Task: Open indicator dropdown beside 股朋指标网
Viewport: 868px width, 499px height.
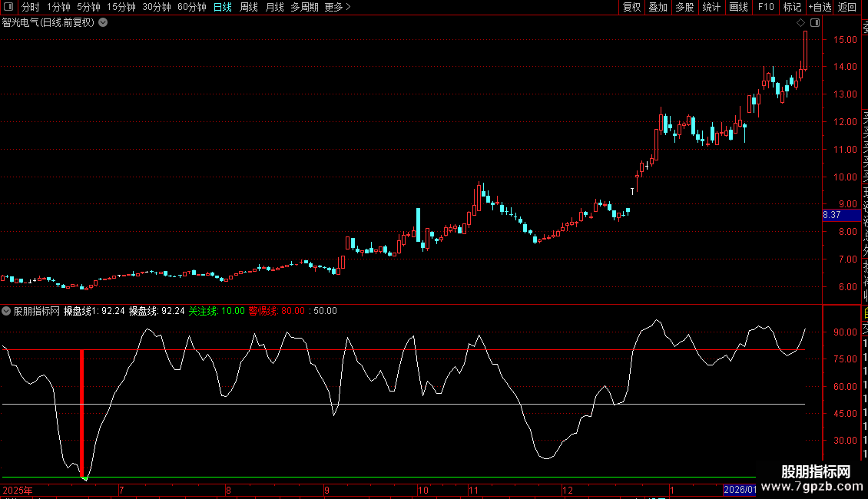Action: point(6,311)
